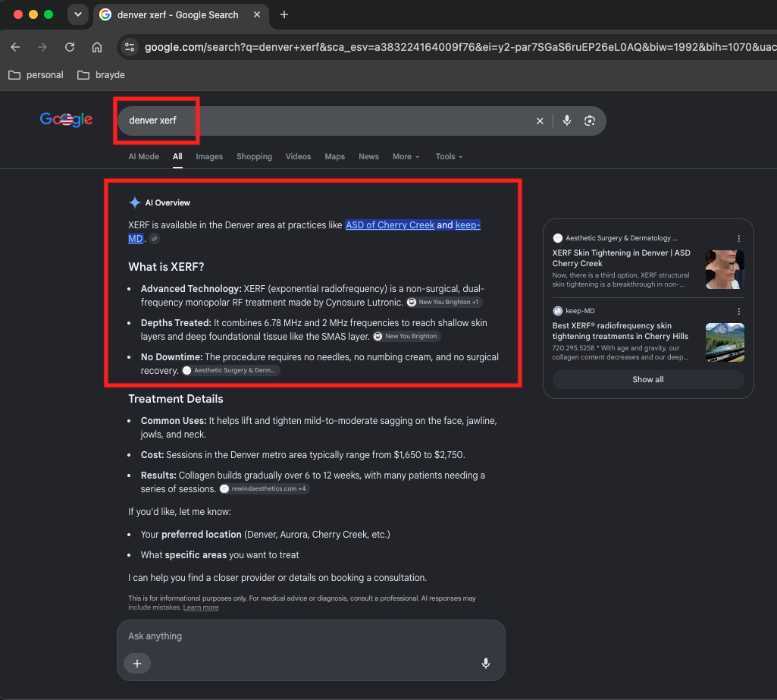
Task: Add attachment with plus button
Action: [x=137, y=664]
